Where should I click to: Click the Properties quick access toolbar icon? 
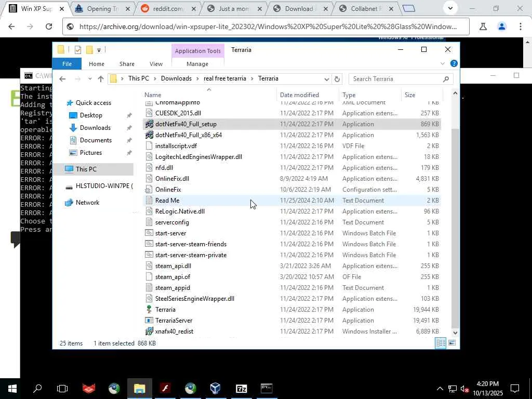click(x=78, y=50)
